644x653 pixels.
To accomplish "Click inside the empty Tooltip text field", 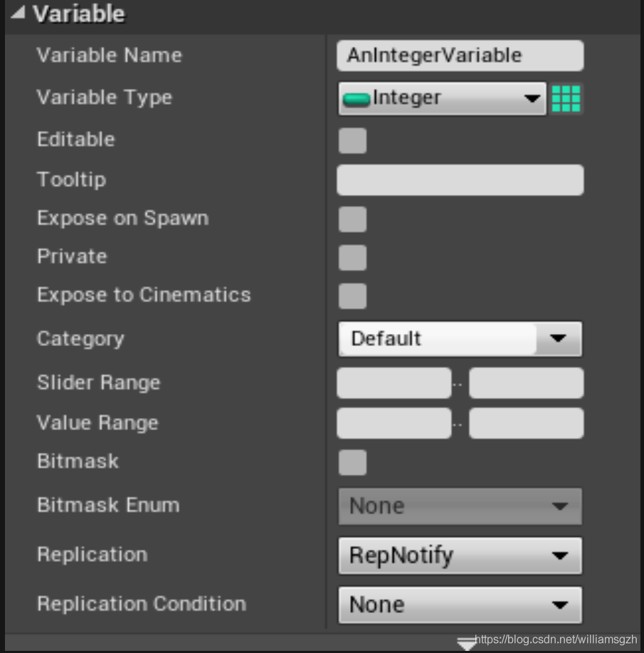I will click(x=459, y=180).
